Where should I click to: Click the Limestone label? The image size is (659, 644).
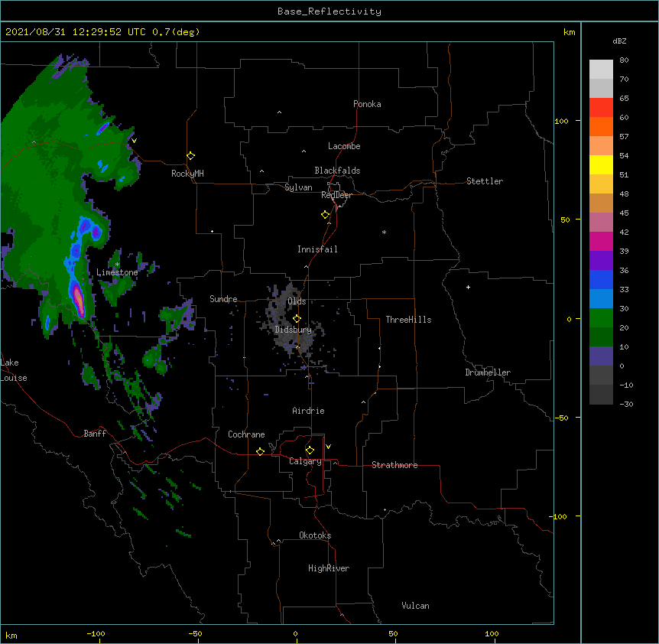coord(117,272)
